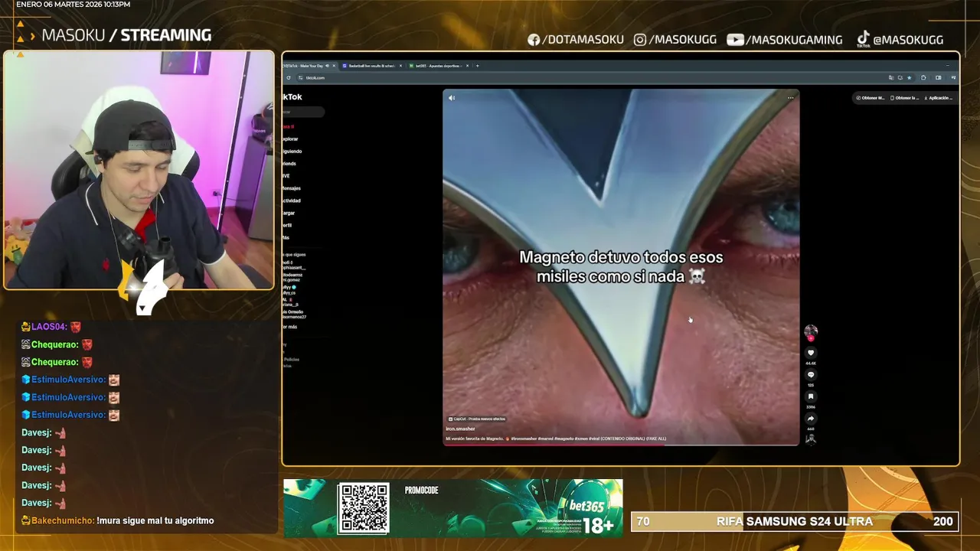Switch to the bet365 Apuestas deportivas tab
The image size is (980, 551).
(438, 66)
